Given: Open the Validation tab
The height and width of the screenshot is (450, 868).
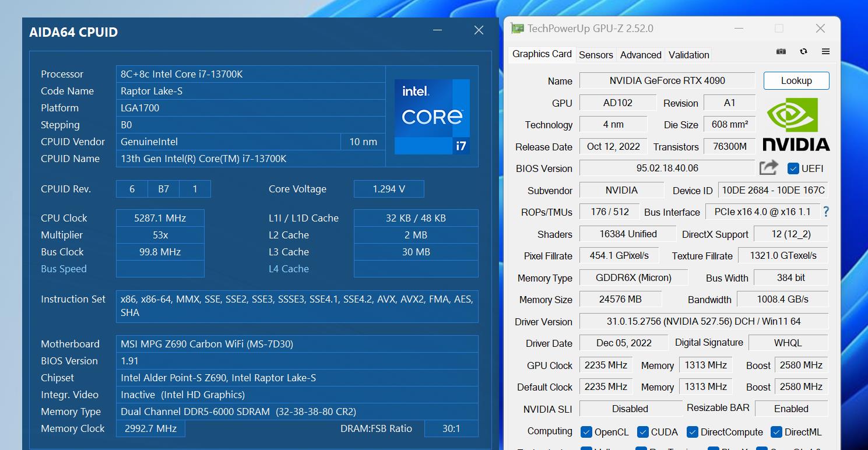Looking at the screenshot, I should (x=688, y=54).
